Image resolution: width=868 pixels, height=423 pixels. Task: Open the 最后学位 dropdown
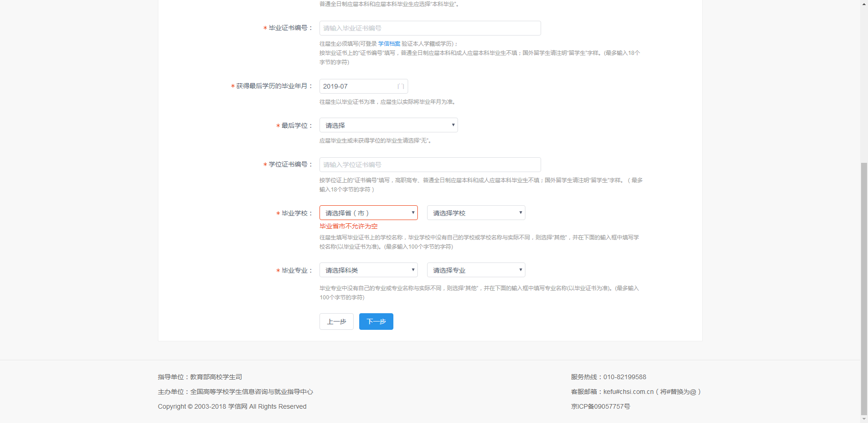(x=388, y=125)
